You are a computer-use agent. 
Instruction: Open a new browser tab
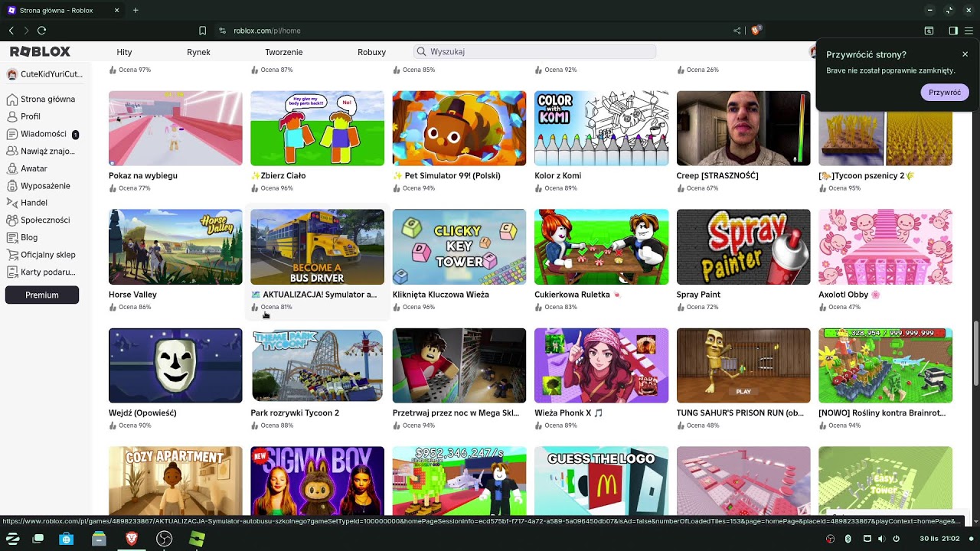point(136,10)
